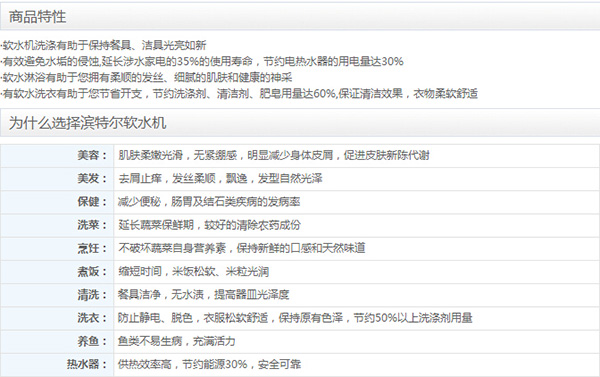
Task: Select the line about 有软水洗衣 saving costs
Action: pyautogui.click(x=240, y=94)
